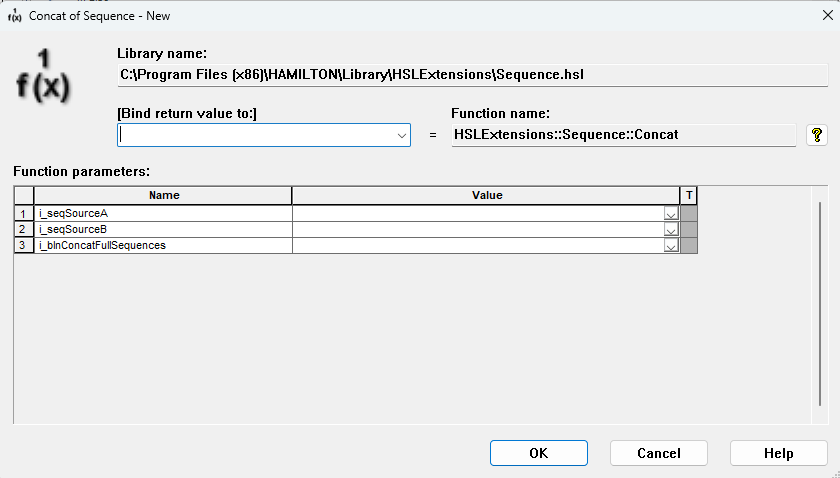Expand the i_seqSourceA value dropdown
840x478 pixels.
tap(671, 214)
